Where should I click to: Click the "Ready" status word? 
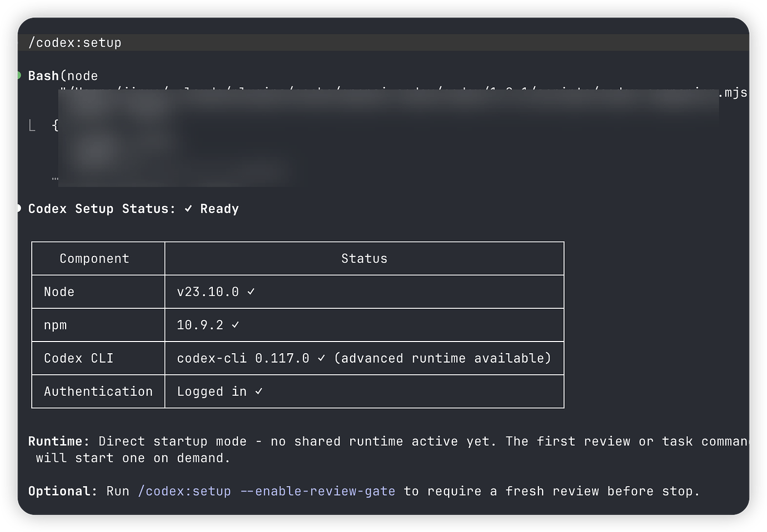[220, 209]
